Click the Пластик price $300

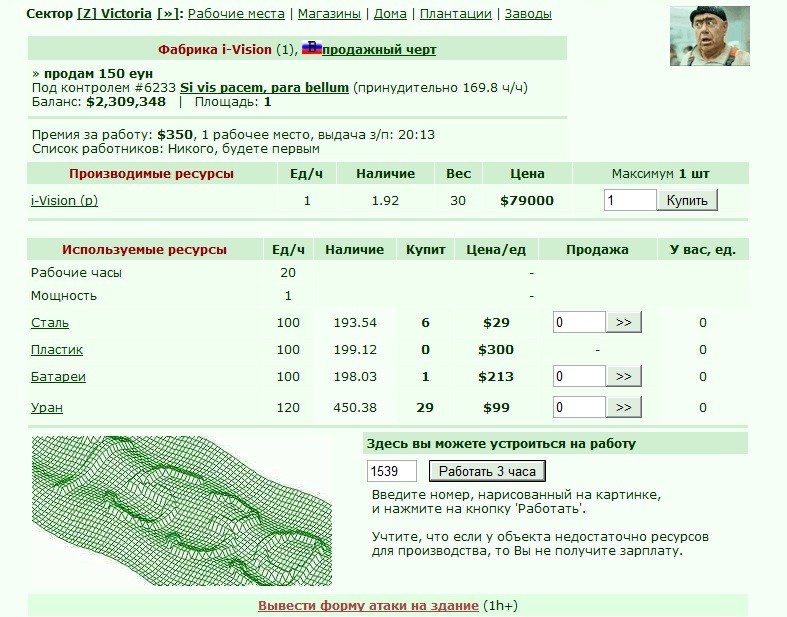[496, 350]
